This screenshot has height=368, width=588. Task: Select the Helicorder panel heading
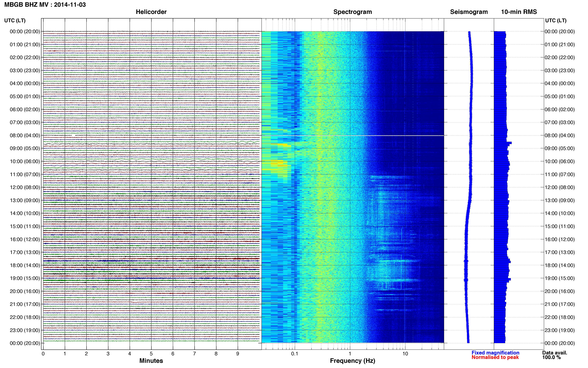coord(151,12)
